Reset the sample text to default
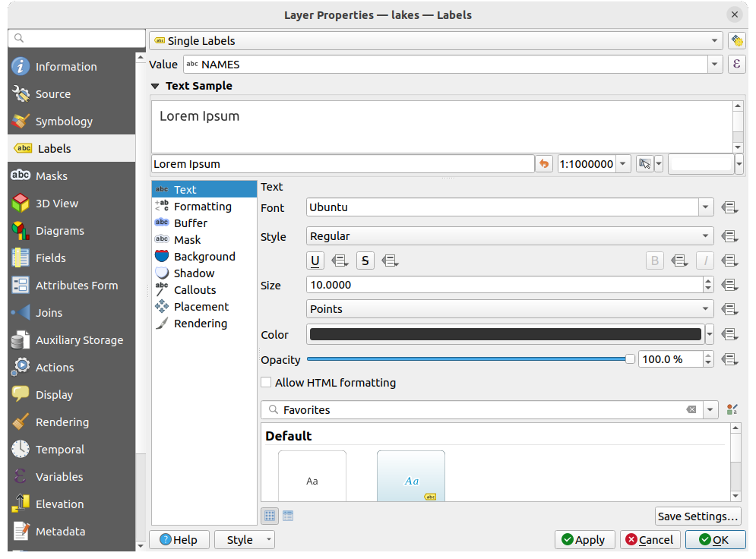 coord(544,164)
